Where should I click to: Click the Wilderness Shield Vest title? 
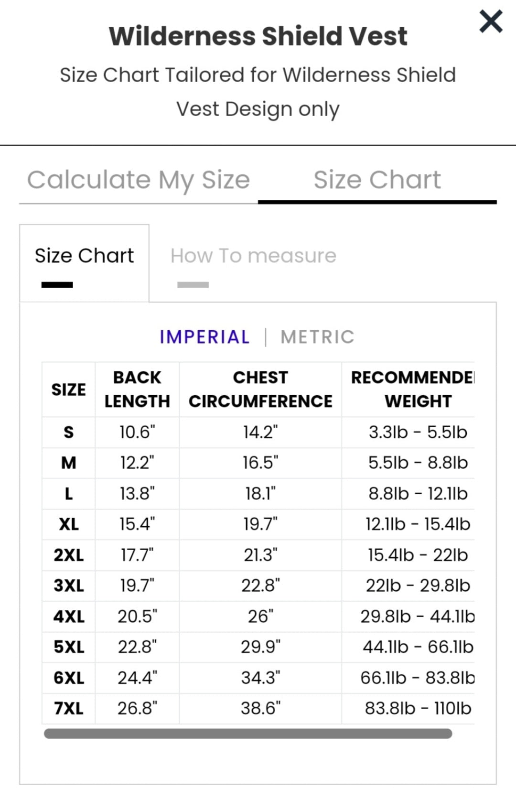coord(258,36)
